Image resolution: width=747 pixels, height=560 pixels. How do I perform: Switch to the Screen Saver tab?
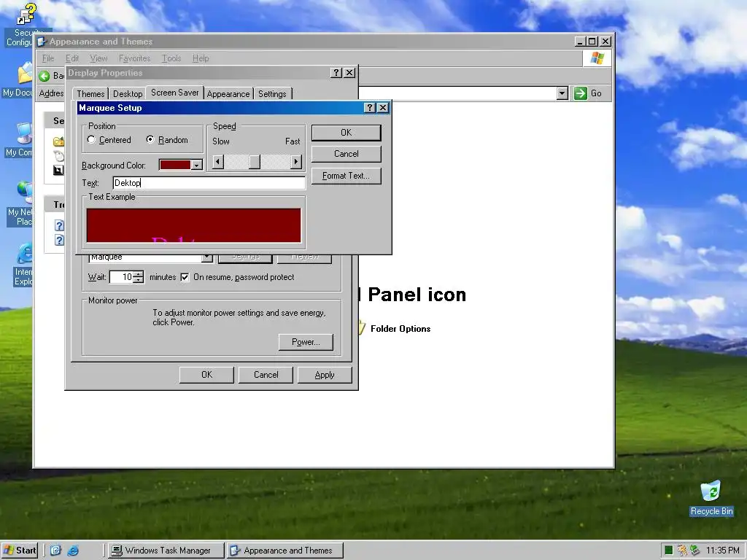pyautogui.click(x=175, y=93)
